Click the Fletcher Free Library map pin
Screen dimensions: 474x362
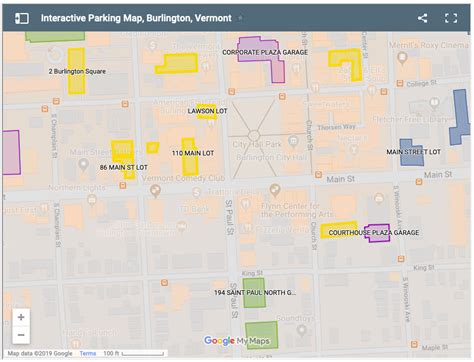pyautogui.click(x=434, y=102)
